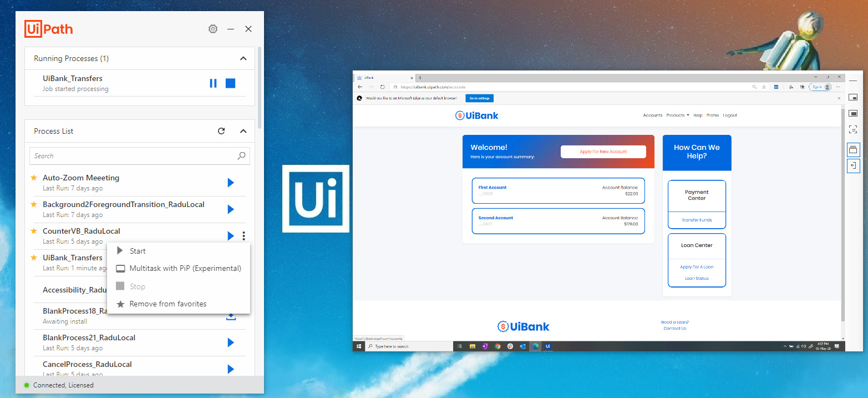Run the Auto-Zoom Meeeting process

[x=231, y=183]
